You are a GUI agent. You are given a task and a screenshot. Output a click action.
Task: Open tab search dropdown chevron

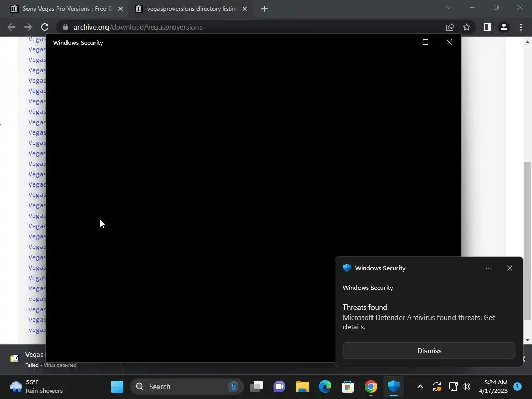pos(448,7)
